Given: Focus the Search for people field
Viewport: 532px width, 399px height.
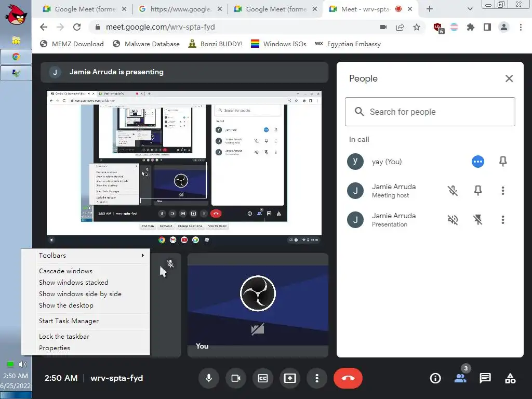Looking at the screenshot, I should pyautogui.click(x=430, y=112).
